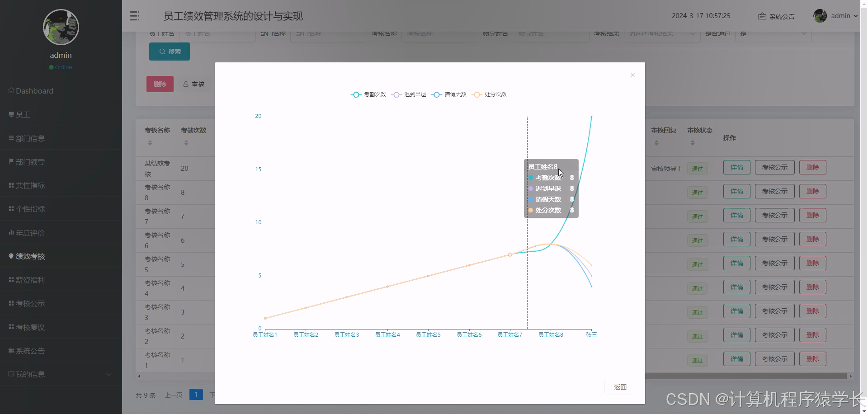
Task: Open 年度评价 menu in sidebar
Action: (x=61, y=233)
